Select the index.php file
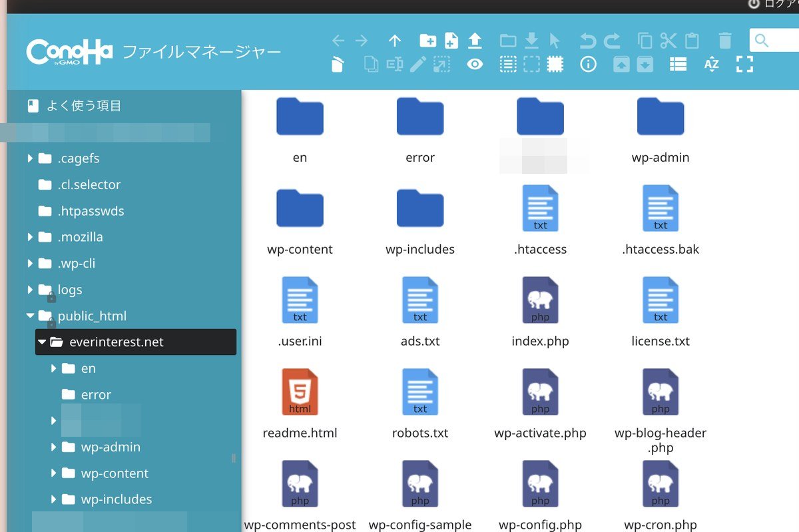This screenshot has width=799, height=532. [x=541, y=313]
